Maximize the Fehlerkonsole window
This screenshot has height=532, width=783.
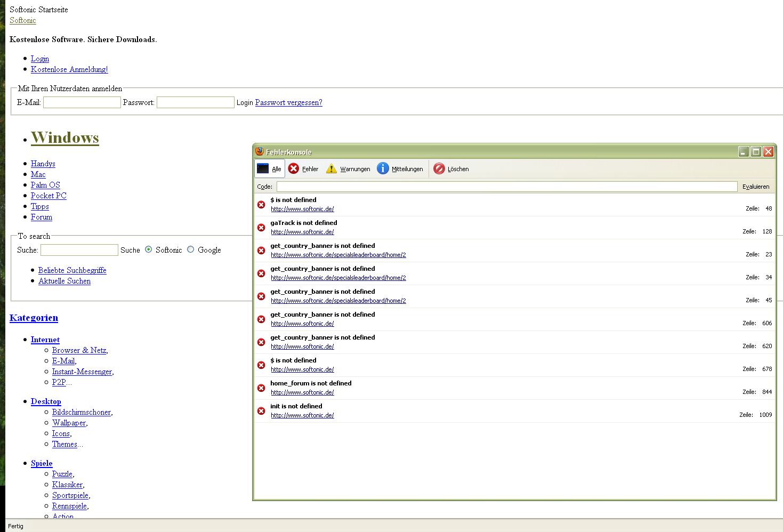click(x=756, y=152)
